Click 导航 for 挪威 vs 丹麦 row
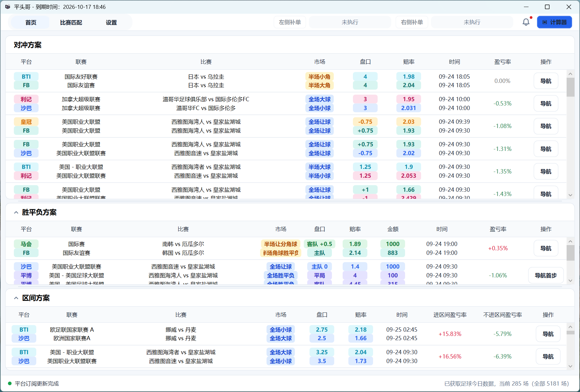This screenshot has height=392, width=580. [x=548, y=334]
